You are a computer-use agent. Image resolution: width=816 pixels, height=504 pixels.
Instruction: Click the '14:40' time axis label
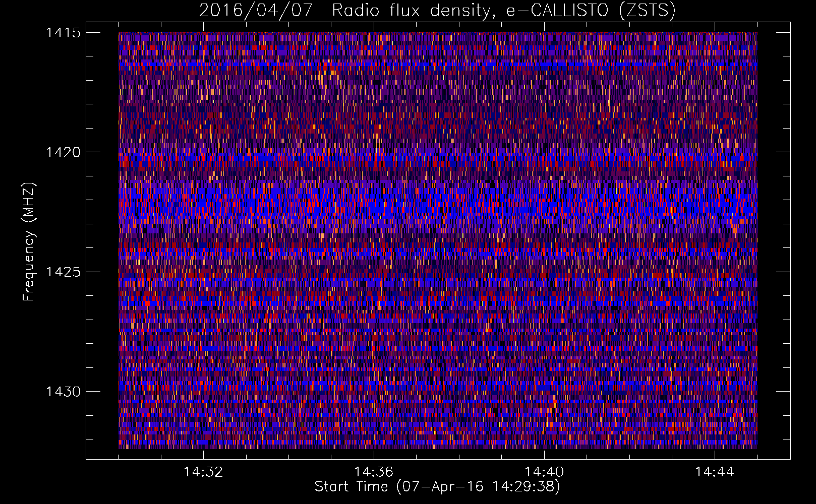point(544,472)
